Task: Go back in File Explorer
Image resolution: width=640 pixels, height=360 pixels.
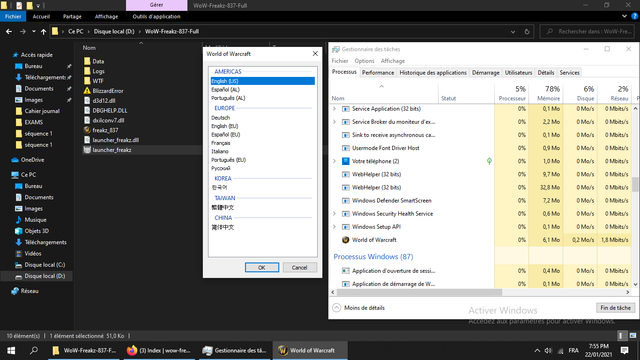Action: [9, 31]
